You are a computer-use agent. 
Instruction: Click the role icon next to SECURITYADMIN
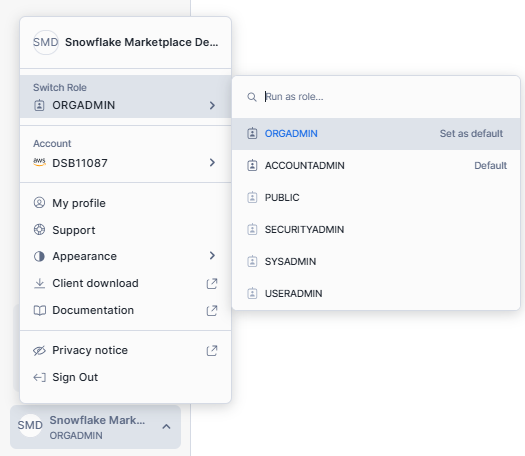[252, 229]
